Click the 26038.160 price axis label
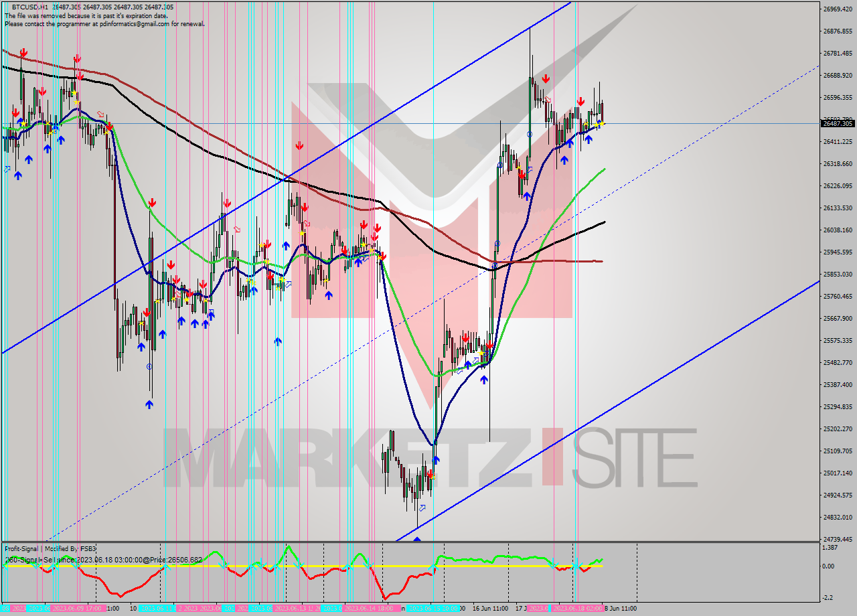 coord(838,230)
